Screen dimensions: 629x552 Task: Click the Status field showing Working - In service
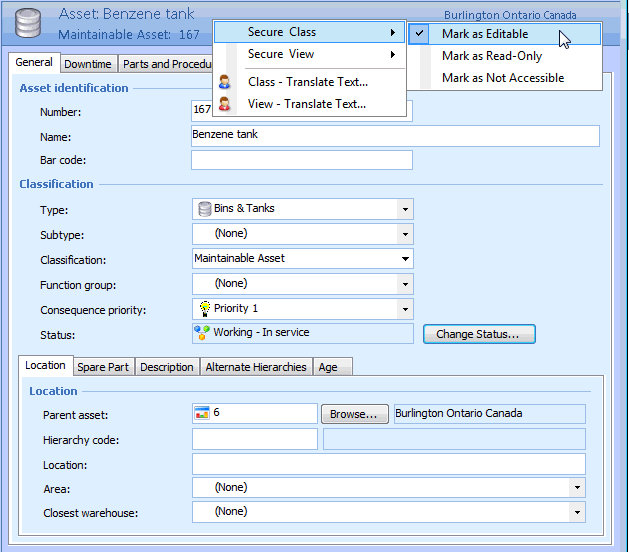pyautogui.click(x=302, y=333)
